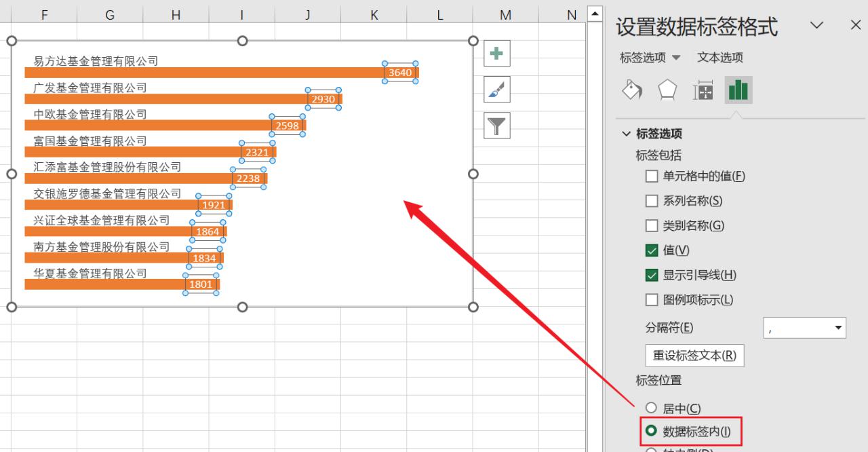Image resolution: width=868 pixels, height=452 pixels.
Task: Click chart top-left resize handle
Action: [x=12, y=41]
